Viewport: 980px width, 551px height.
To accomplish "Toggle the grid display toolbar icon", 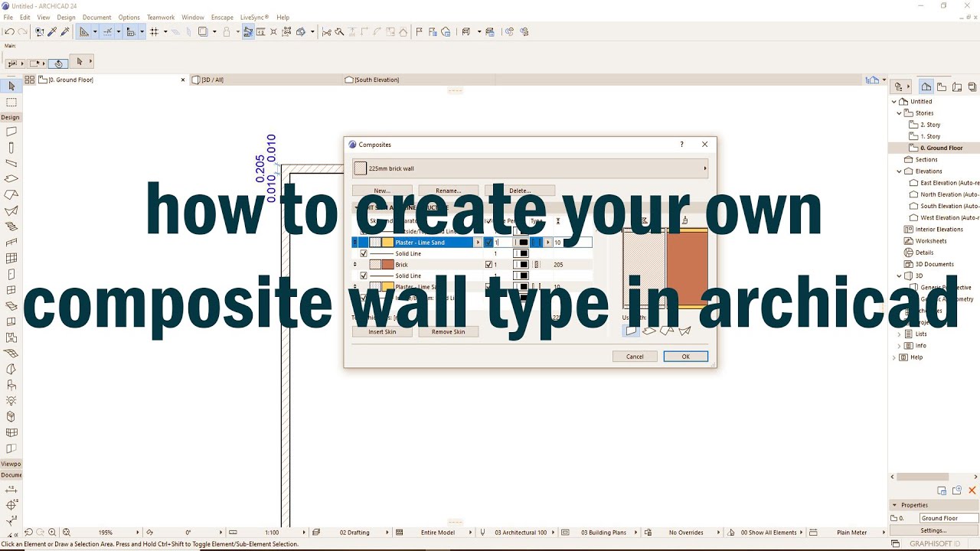I will [154, 31].
